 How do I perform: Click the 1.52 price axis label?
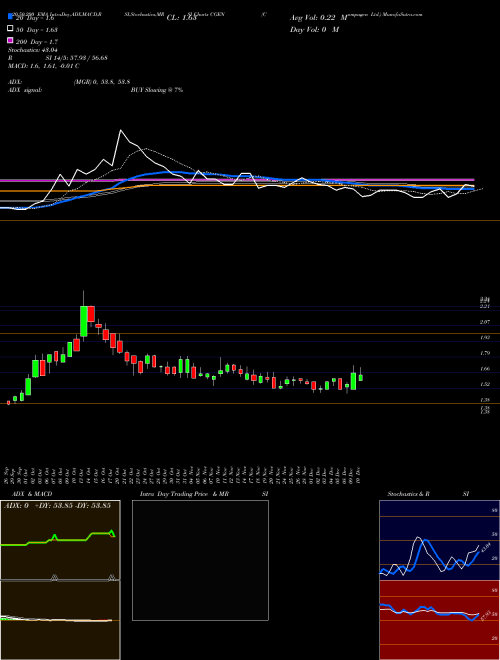[485, 384]
